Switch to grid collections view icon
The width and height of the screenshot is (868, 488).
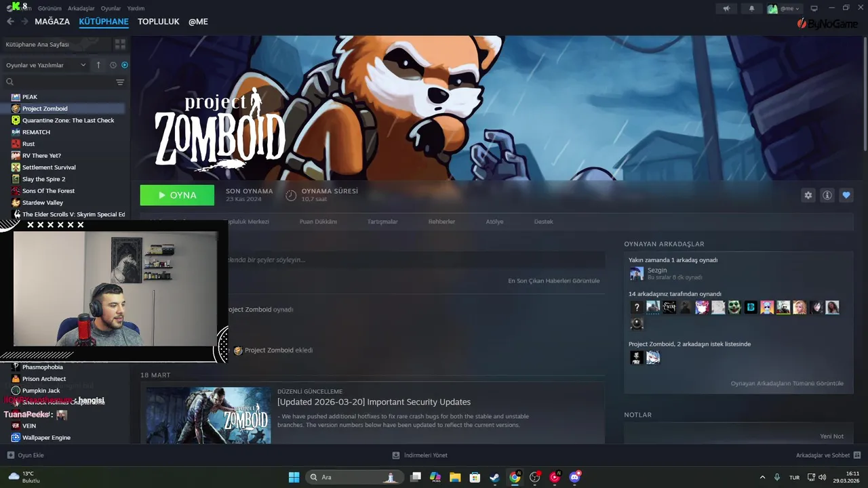tap(120, 44)
